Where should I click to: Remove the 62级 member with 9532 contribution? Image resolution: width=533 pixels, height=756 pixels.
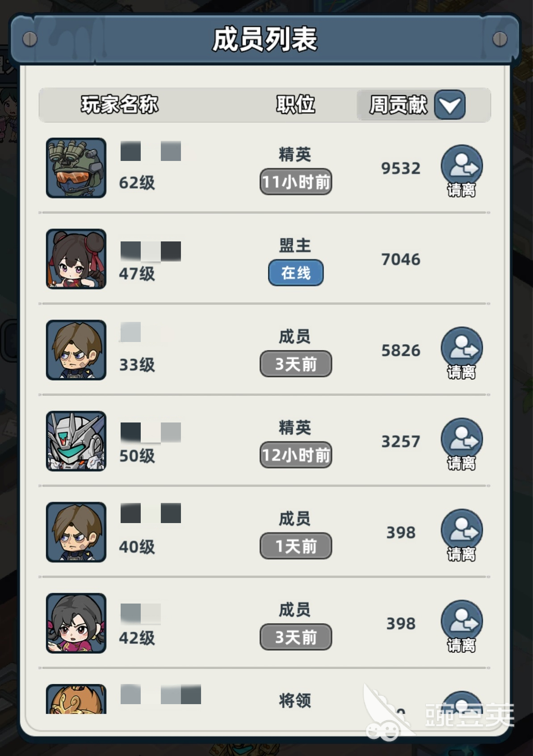pyautogui.click(x=462, y=171)
